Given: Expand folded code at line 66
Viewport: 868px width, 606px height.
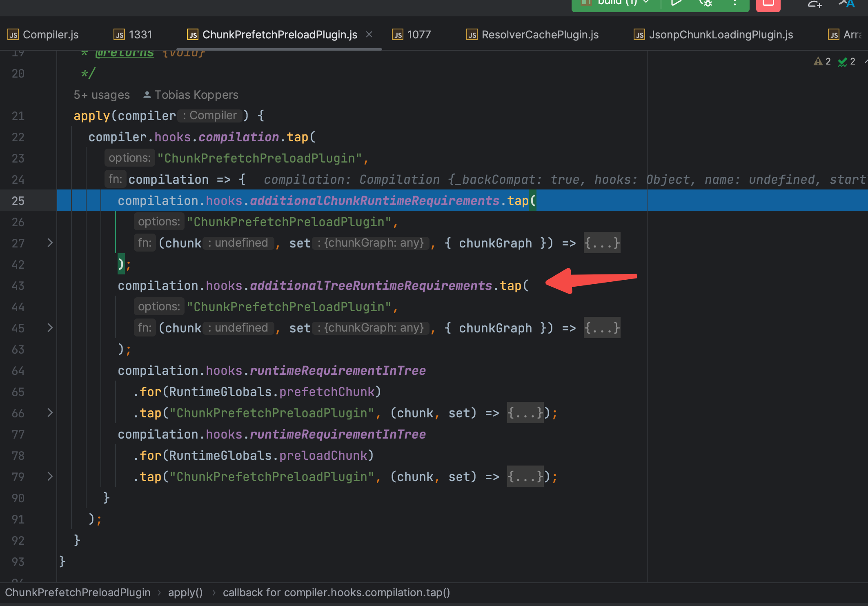Looking at the screenshot, I should point(50,413).
